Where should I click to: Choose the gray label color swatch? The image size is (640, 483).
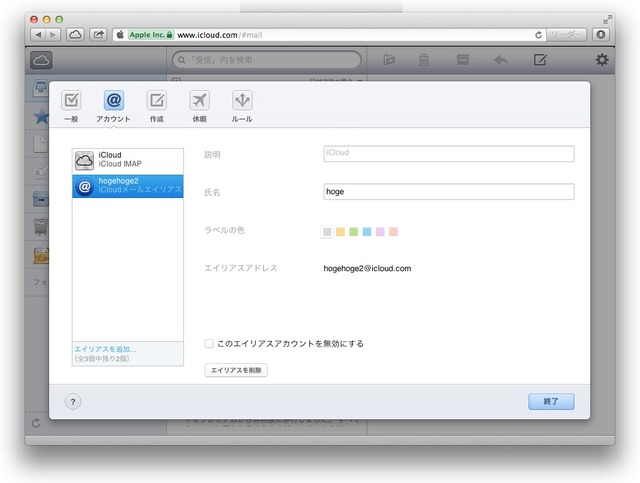tap(327, 232)
